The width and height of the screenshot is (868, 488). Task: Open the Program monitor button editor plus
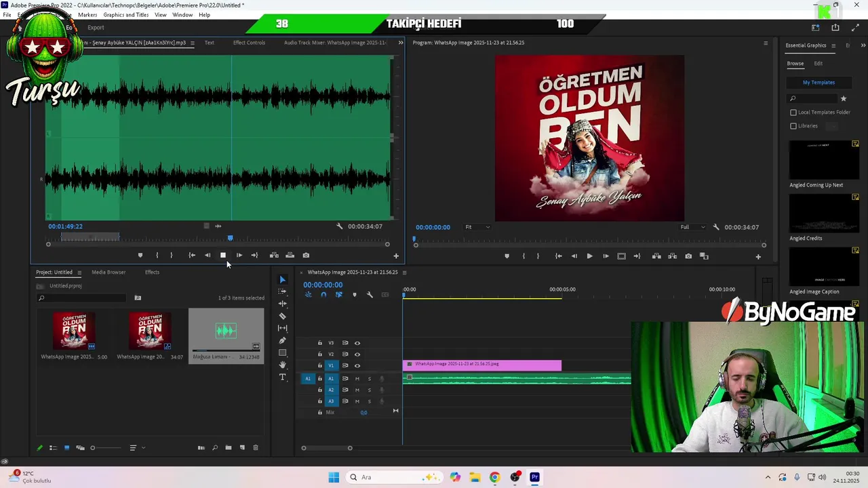[x=758, y=257]
